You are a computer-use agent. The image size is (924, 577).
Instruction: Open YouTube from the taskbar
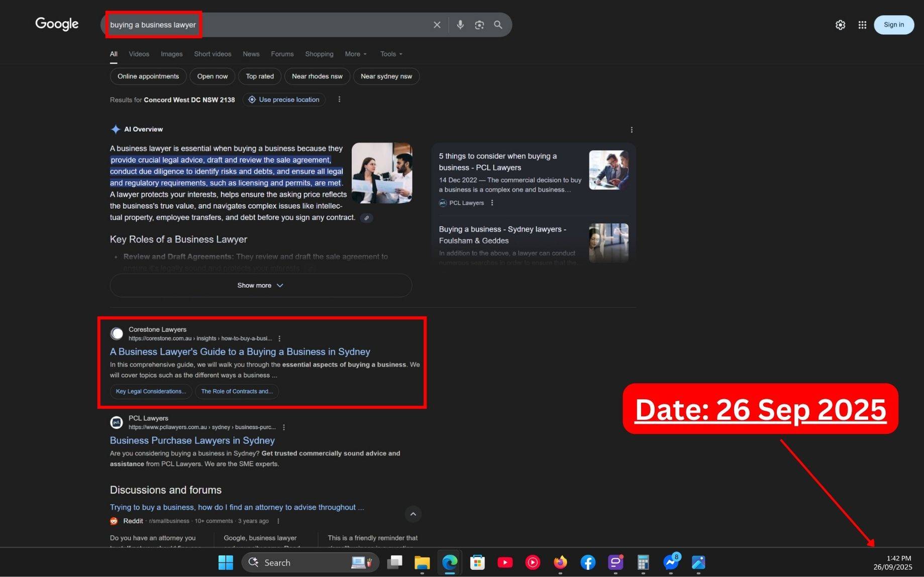[x=504, y=562]
